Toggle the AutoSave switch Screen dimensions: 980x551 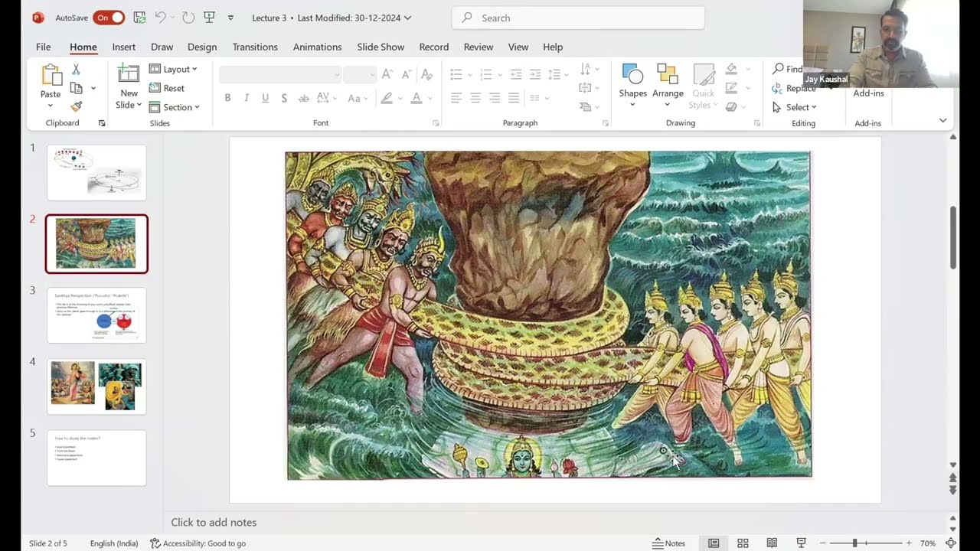click(x=109, y=18)
